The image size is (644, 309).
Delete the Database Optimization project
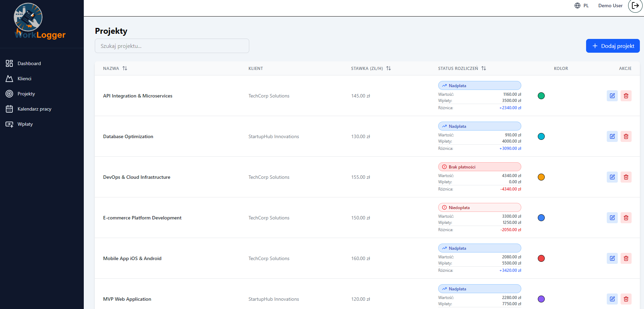(626, 136)
